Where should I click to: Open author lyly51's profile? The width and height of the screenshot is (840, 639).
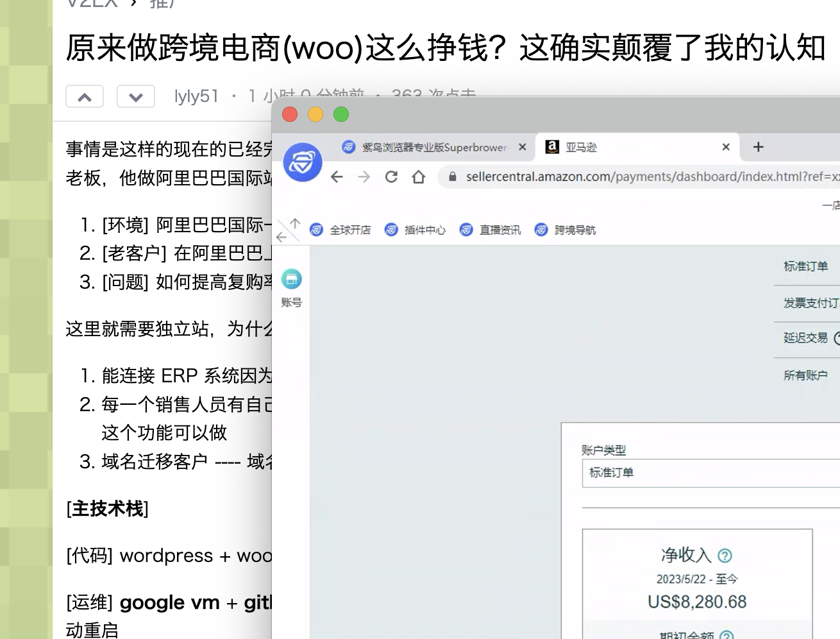[196, 96]
